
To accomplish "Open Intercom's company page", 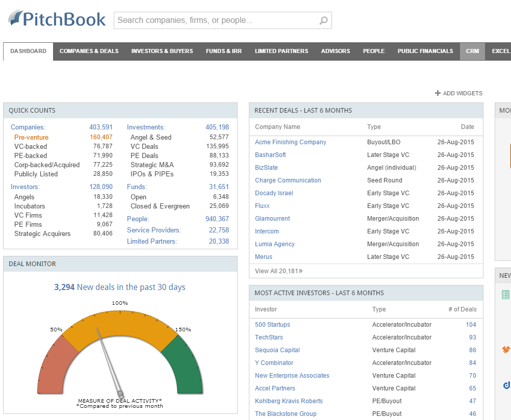I will pyautogui.click(x=267, y=231).
